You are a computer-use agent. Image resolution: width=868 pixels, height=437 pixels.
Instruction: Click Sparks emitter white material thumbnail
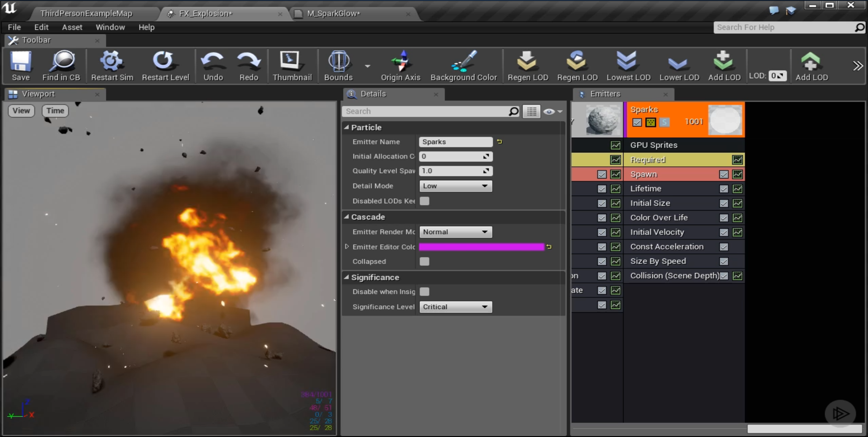point(725,120)
